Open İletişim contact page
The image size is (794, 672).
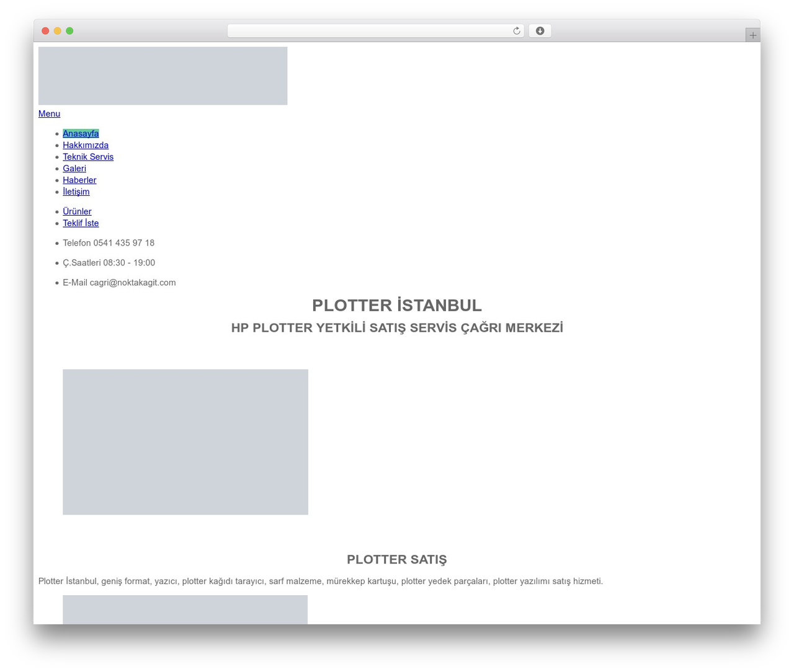point(76,192)
